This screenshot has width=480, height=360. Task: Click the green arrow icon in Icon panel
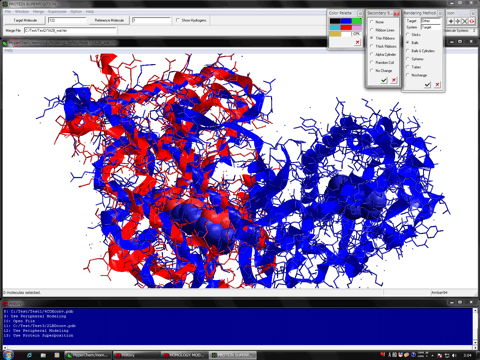[451, 21]
